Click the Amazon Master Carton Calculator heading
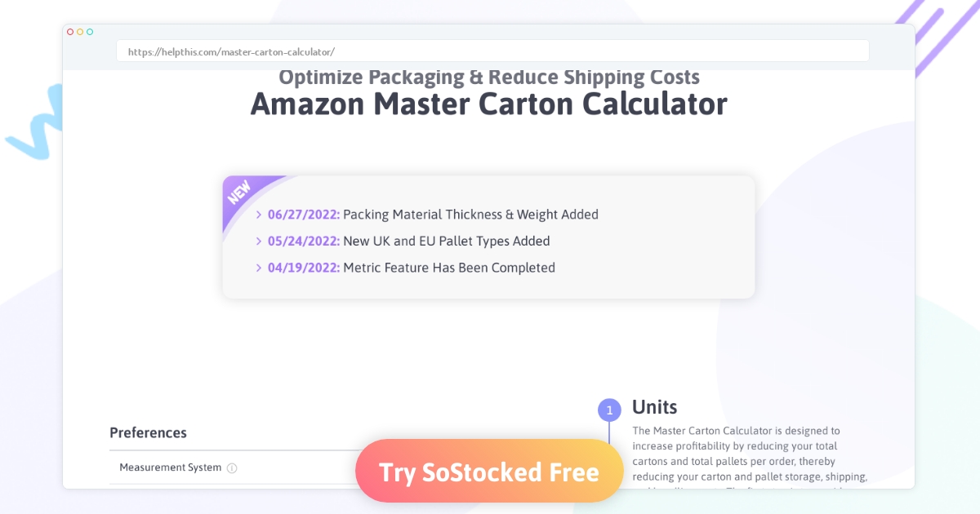The width and height of the screenshot is (980, 514). [x=488, y=104]
